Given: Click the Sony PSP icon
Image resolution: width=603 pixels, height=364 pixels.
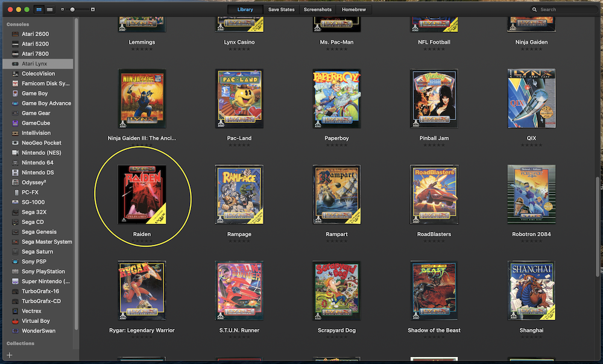Looking at the screenshot, I should click(15, 262).
